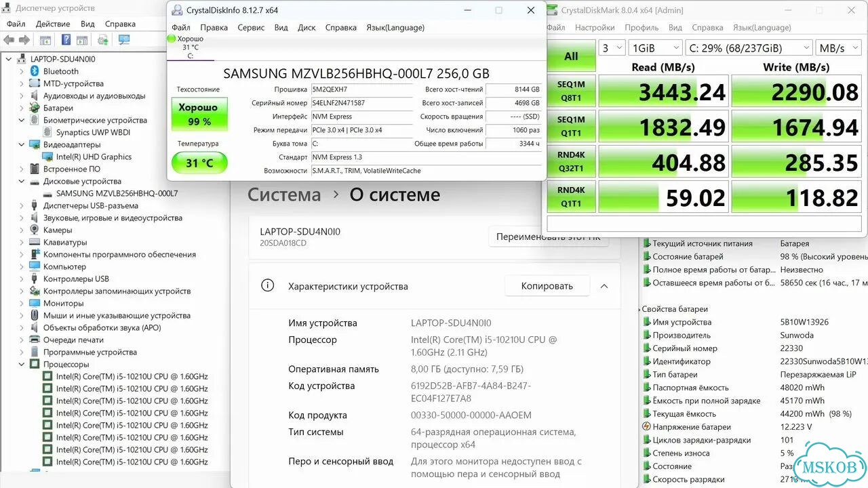Click the Update driver toolbar icon with green arrow

click(103, 40)
